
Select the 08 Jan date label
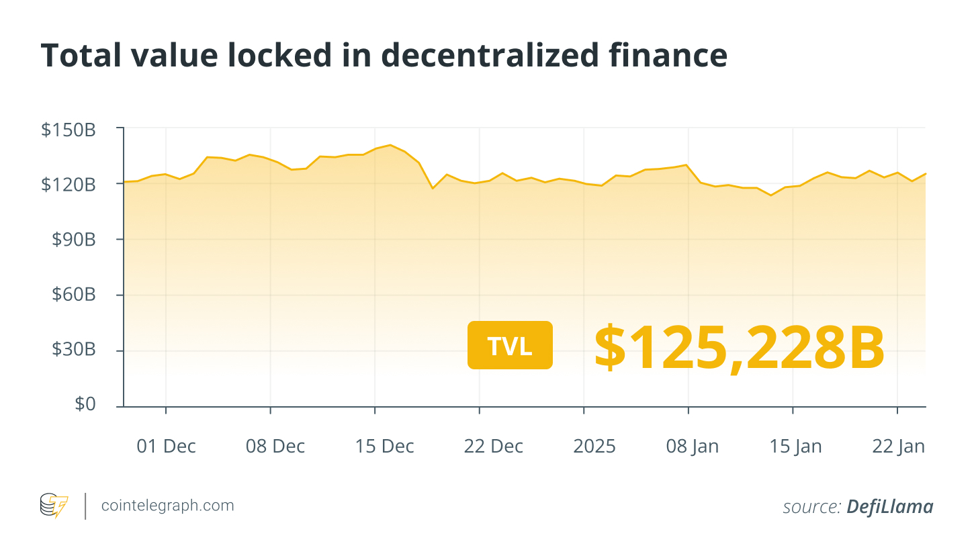click(692, 446)
